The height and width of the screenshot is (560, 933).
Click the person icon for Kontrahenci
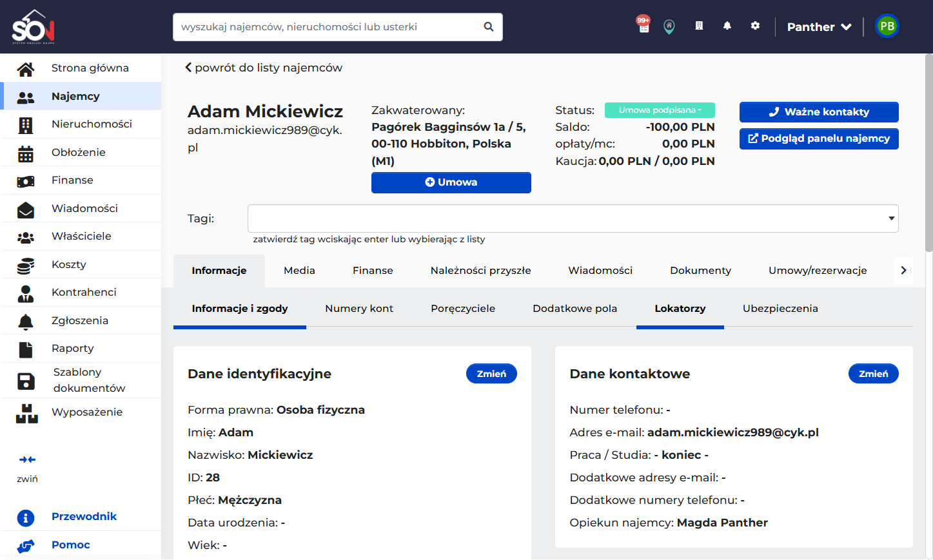point(26,293)
